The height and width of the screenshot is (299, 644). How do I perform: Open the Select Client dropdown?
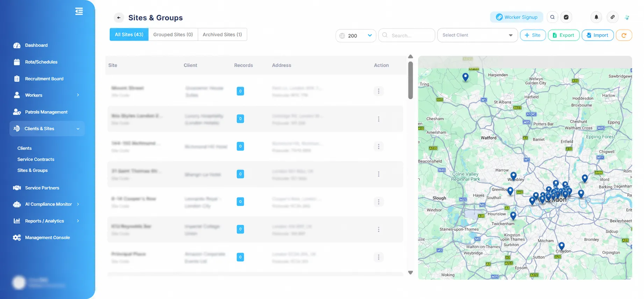pyautogui.click(x=477, y=35)
